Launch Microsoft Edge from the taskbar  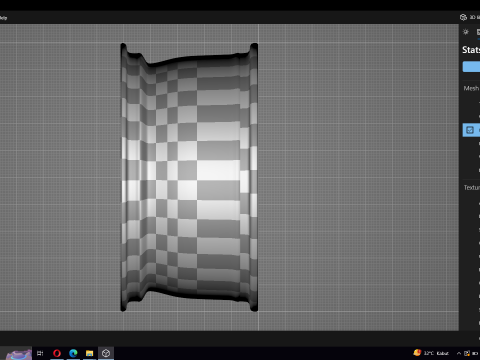pyautogui.click(x=73, y=353)
